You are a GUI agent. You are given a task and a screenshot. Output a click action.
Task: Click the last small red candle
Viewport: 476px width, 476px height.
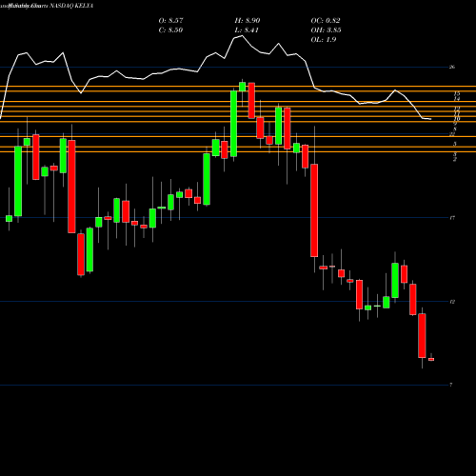click(431, 359)
